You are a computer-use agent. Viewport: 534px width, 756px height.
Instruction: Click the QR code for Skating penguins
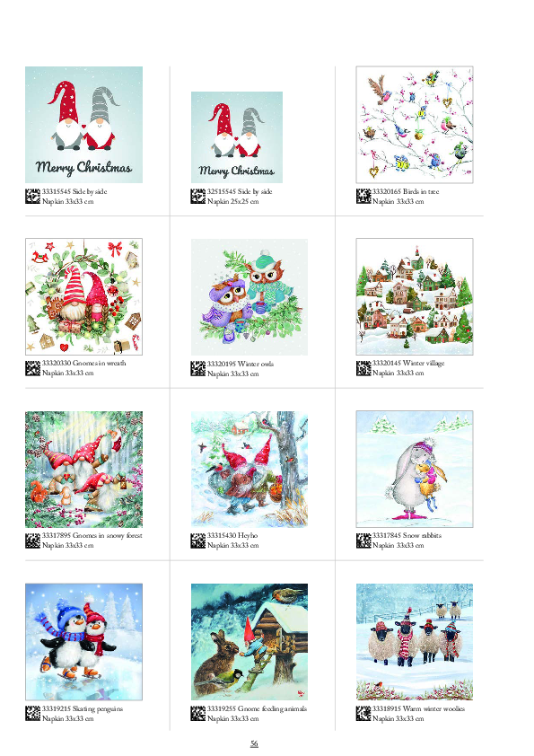pyautogui.click(x=33, y=714)
